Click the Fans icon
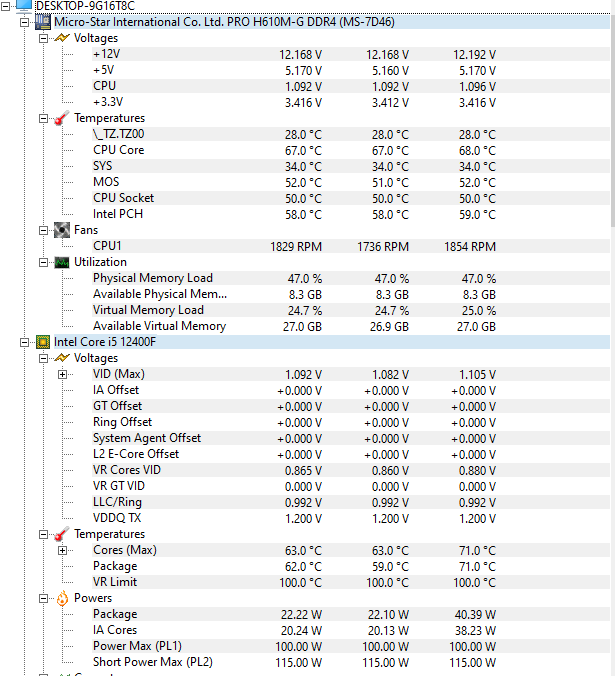 coord(62,230)
